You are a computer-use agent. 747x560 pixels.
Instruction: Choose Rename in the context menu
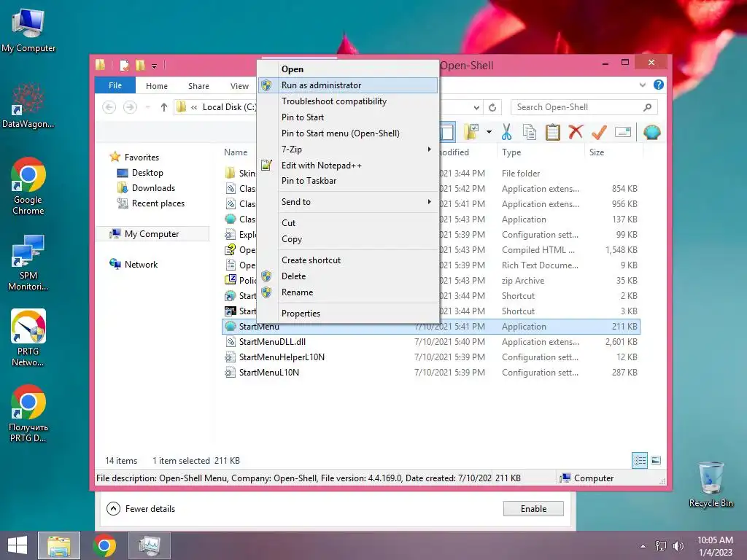coord(348,292)
